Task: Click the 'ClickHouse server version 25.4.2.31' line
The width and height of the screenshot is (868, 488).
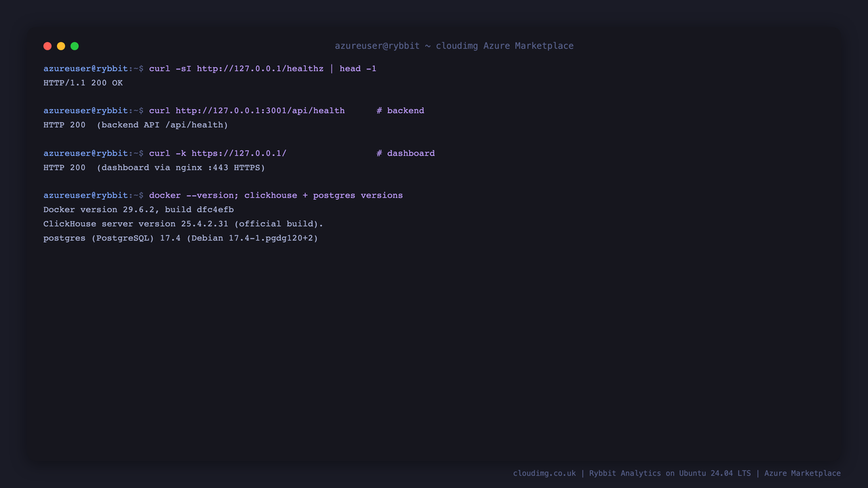Action: click(x=183, y=224)
